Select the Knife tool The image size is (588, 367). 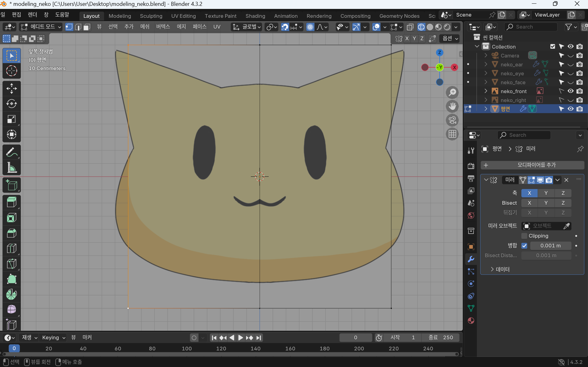(12, 264)
